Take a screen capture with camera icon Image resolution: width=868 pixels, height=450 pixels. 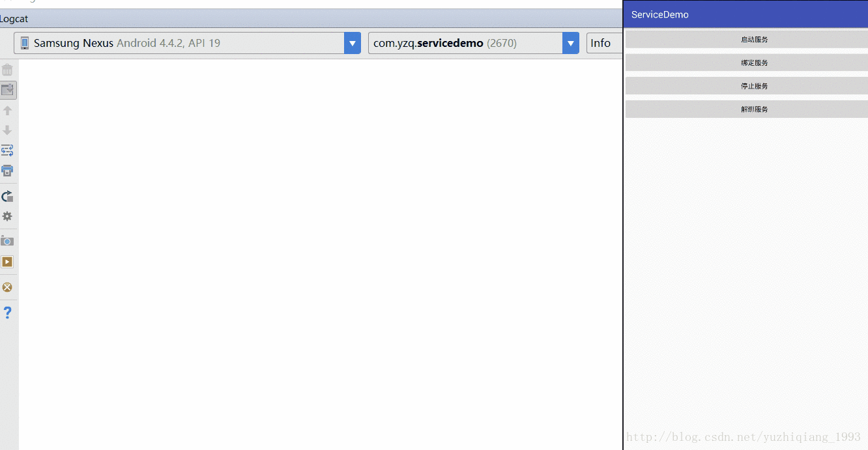7,241
